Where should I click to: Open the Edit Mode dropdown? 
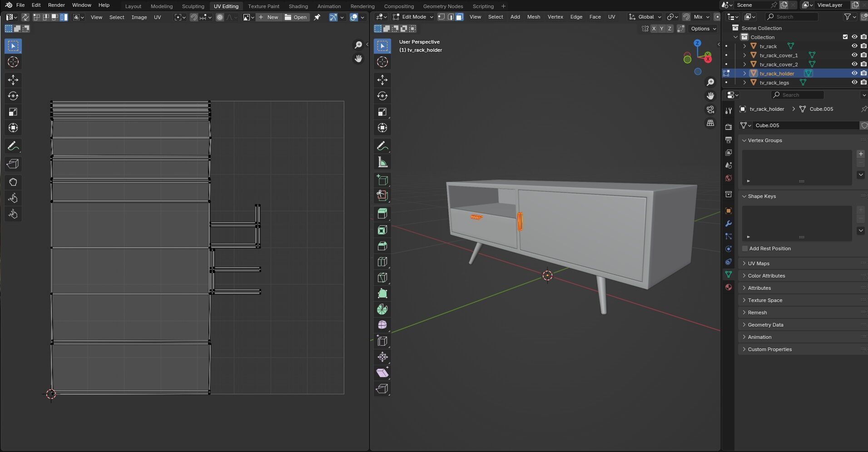(413, 17)
